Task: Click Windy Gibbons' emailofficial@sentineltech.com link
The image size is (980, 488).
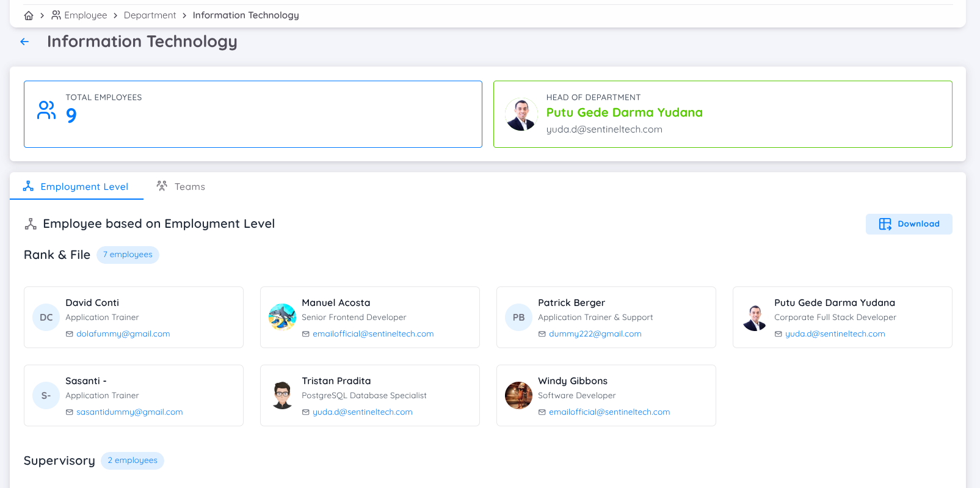Action: click(x=609, y=412)
